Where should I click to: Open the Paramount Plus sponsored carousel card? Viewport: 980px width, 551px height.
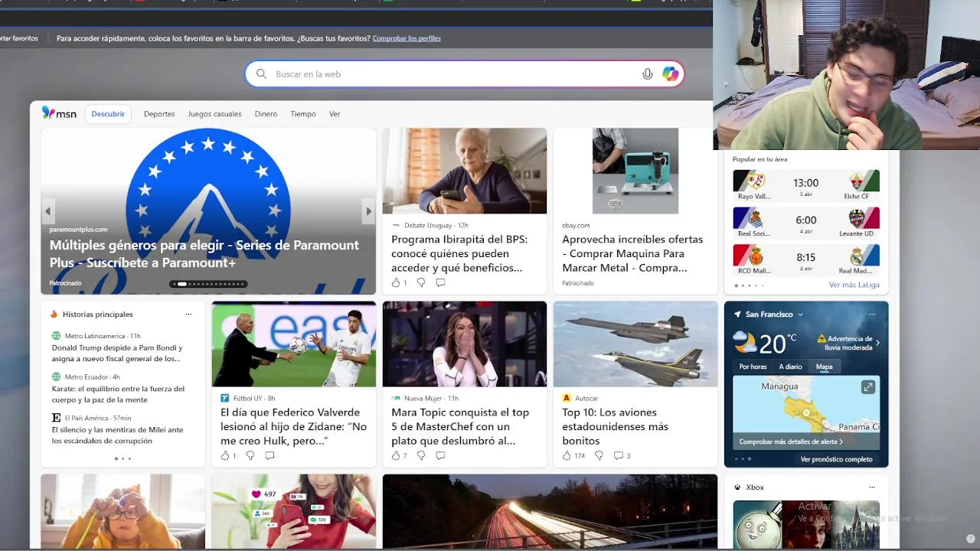tap(208, 211)
